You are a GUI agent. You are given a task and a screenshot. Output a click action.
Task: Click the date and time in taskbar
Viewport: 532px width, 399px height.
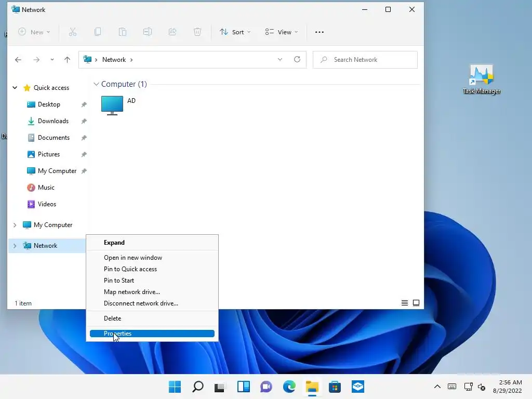pos(508,387)
